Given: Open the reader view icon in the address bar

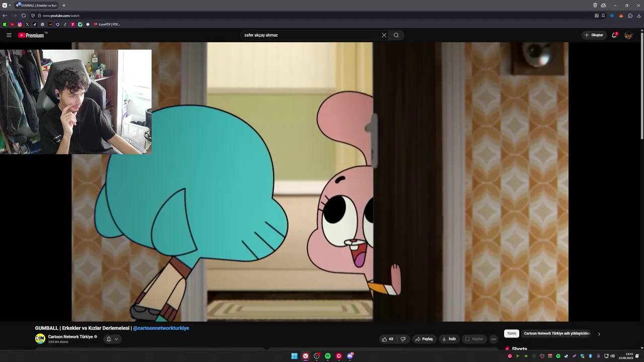Looking at the screenshot, I should coord(597,16).
